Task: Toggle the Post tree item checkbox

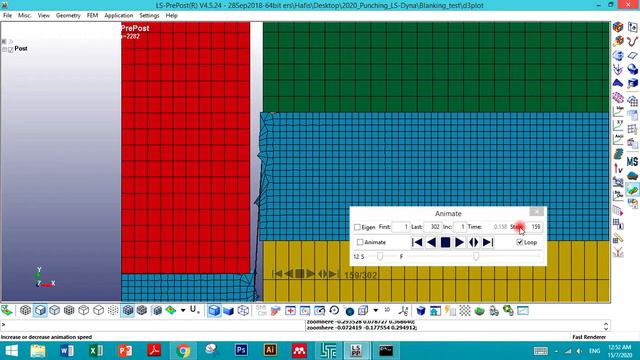Action: [11, 49]
